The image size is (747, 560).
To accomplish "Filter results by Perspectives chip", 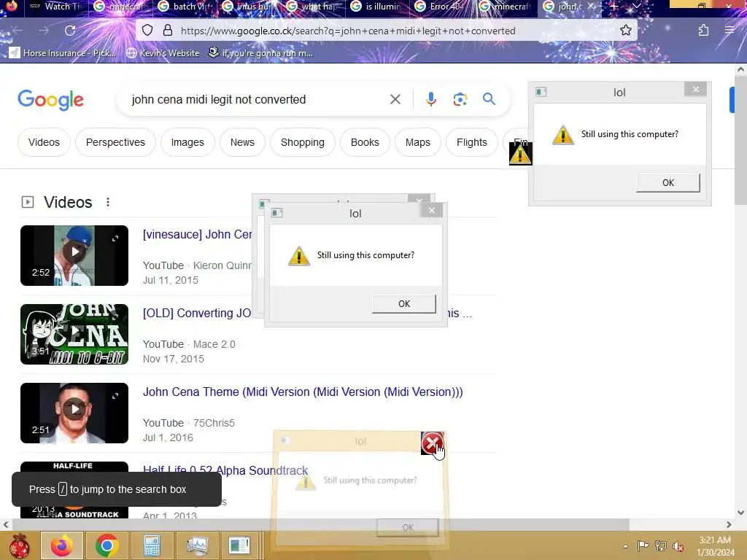I will 115,142.
